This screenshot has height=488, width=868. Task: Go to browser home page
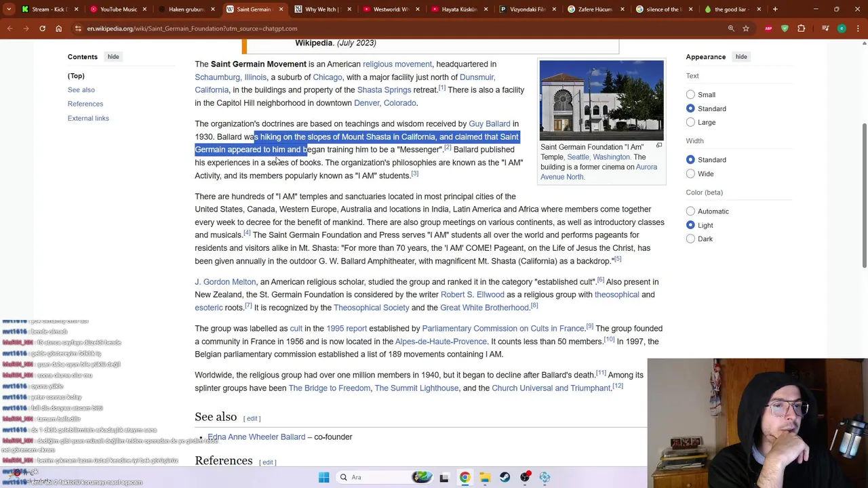coord(58,28)
